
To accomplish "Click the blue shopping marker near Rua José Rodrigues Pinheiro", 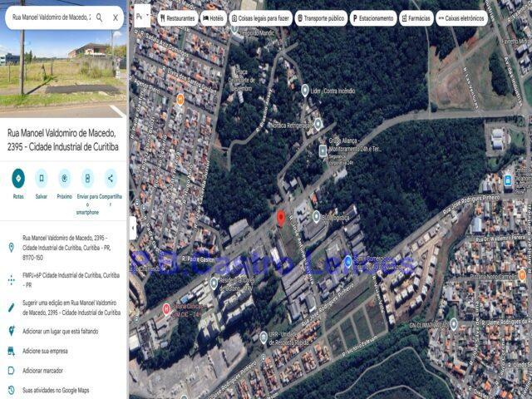I will pyautogui.click(x=348, y=261).
